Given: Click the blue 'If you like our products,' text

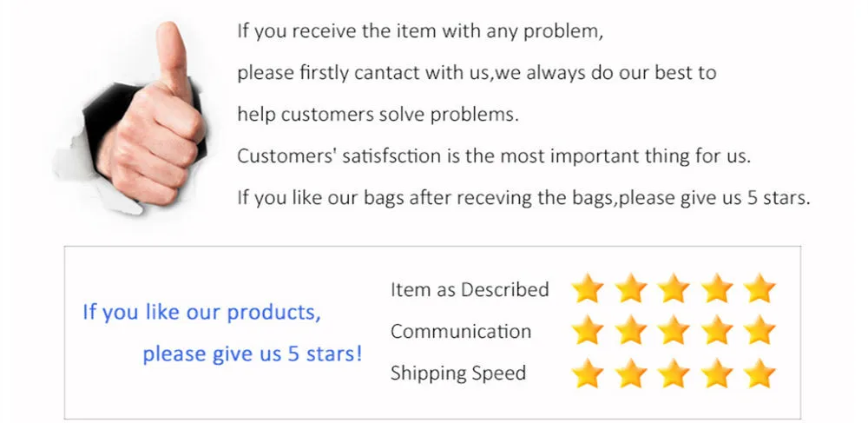Looking at the screenshot, I should point(201,313).
